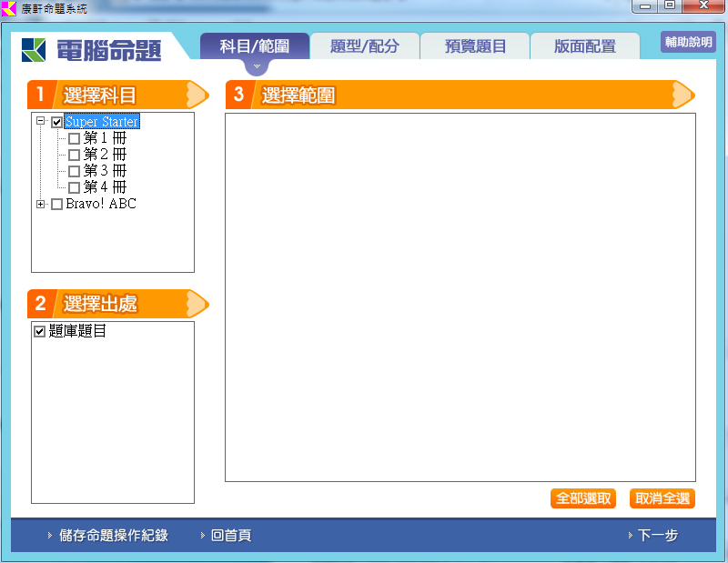Select the 第 4 冊 tree label
The width and height of the screenshot is (728, 563).
click(105, 187)
